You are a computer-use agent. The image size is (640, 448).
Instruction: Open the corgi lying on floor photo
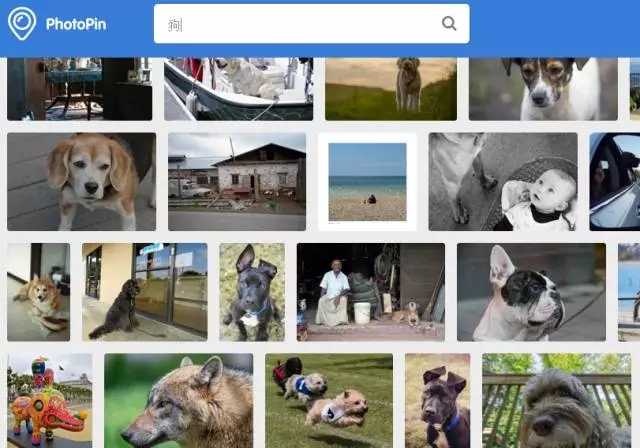pos(38,292)
